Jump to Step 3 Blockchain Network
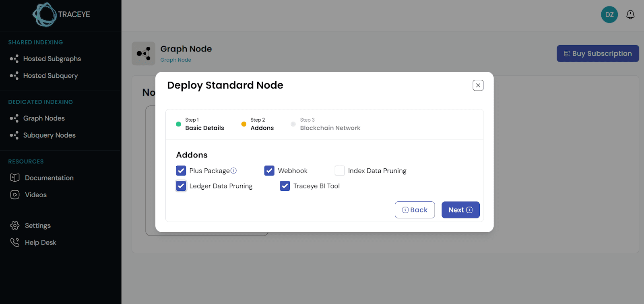 [x=326, y=124]
